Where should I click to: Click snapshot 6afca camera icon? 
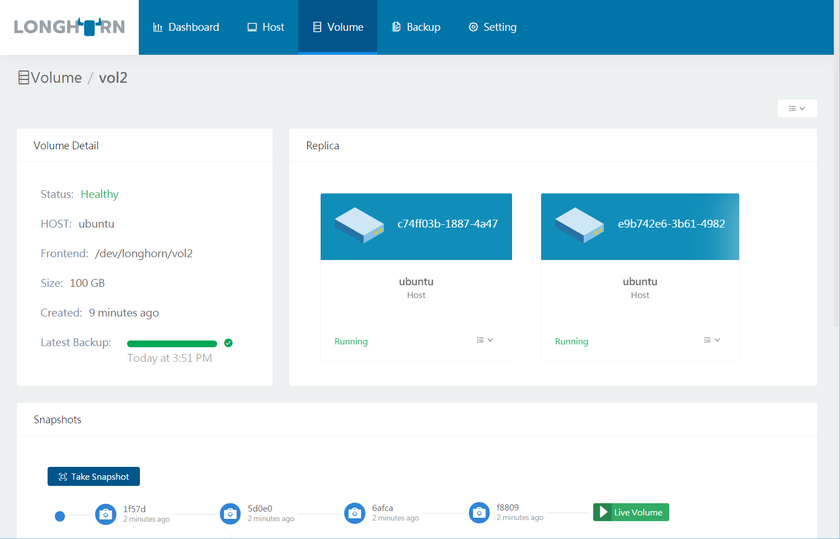click(x=354, y=513)
